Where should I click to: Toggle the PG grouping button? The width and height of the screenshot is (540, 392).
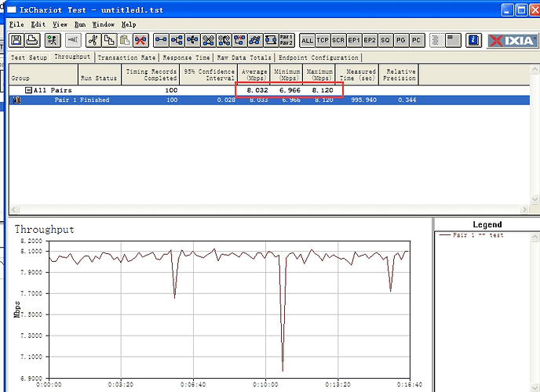pos(400,40)
